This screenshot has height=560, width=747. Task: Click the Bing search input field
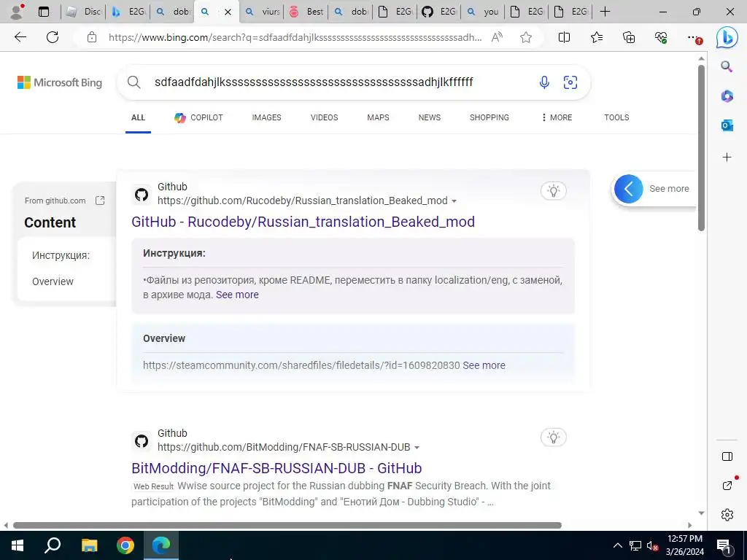click(x=314, y=82)
